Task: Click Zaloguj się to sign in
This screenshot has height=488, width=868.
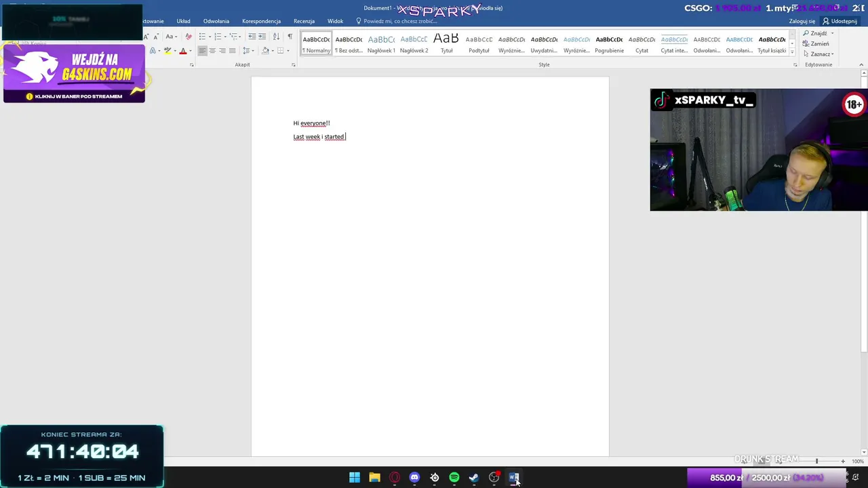Action: point(802,21)
